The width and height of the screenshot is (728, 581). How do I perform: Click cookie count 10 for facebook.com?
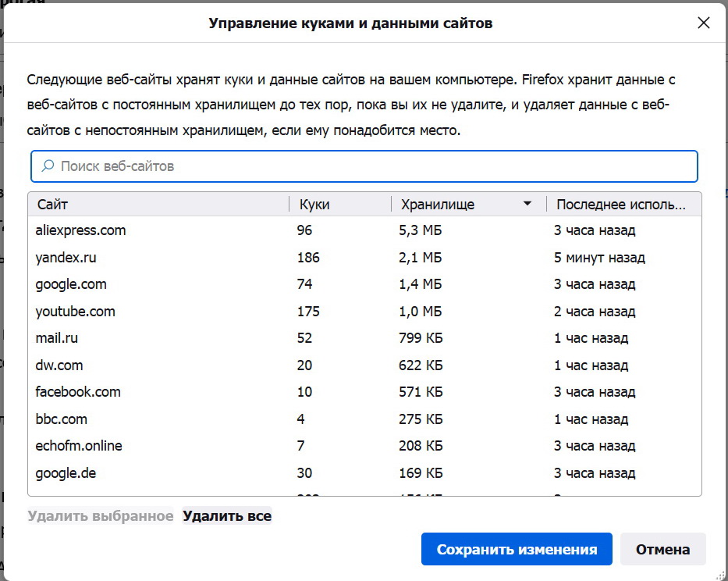point(304,392)
